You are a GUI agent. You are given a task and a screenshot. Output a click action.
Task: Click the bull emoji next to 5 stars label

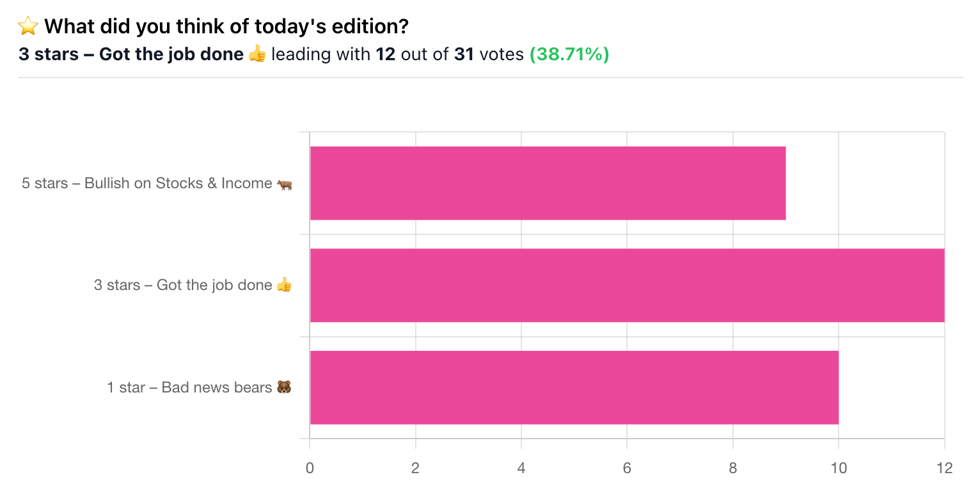[x=285, y=184]
